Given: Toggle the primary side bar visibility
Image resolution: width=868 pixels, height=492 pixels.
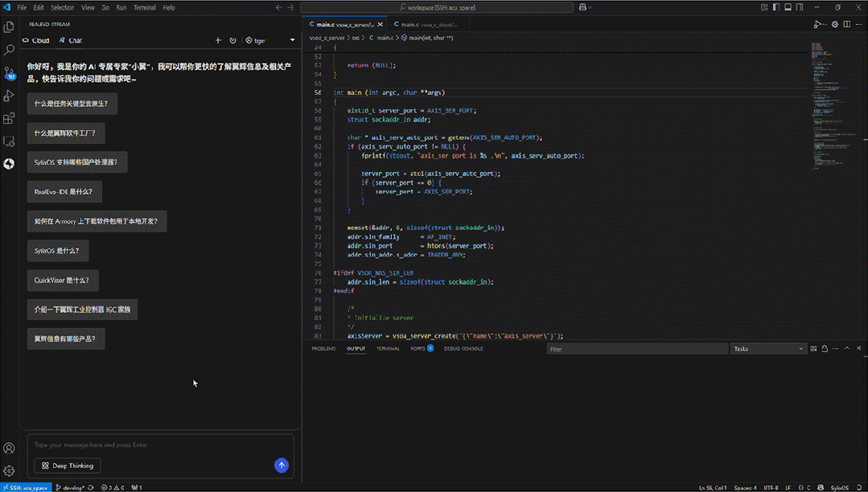Looking at the screenshot, I should (776, 8).
